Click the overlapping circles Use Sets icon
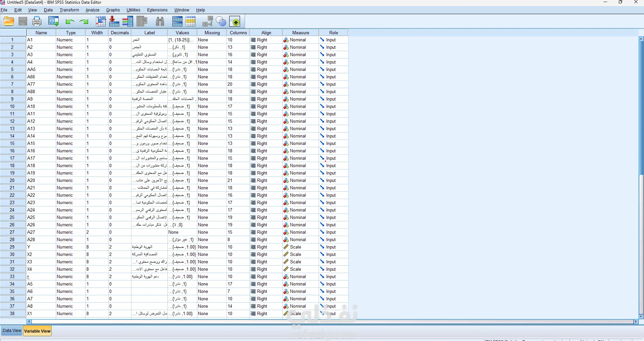 point(221,22)
